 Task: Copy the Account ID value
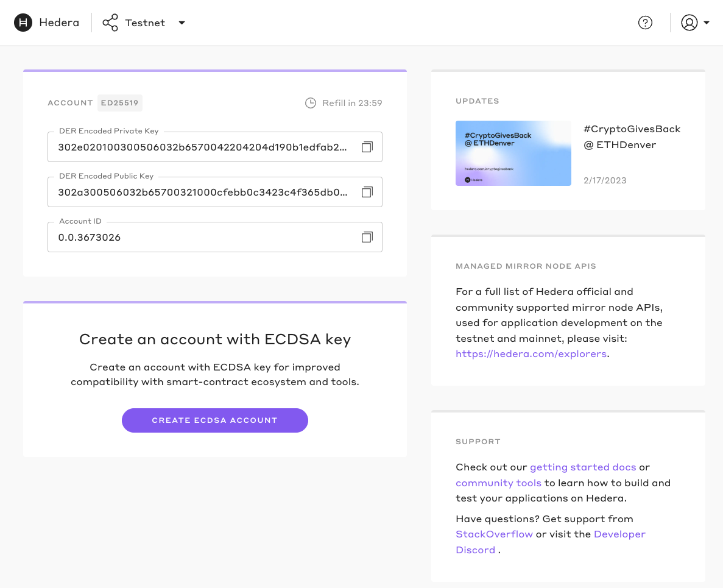click(367, 237)
